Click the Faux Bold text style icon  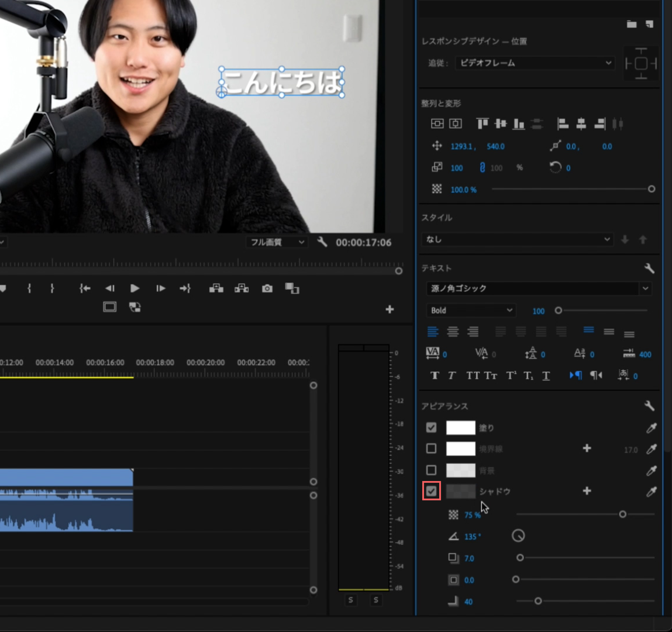point(435,375)
